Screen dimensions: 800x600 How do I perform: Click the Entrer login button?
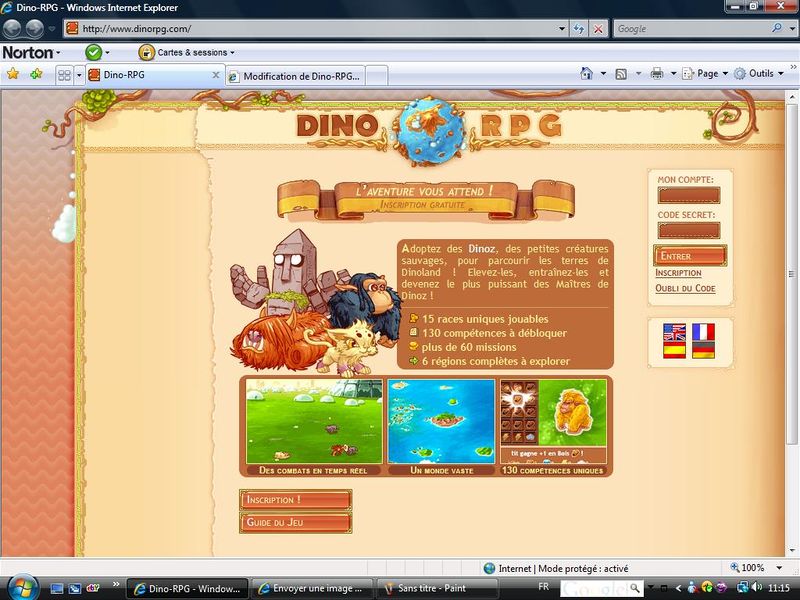(x=690, y=256)
